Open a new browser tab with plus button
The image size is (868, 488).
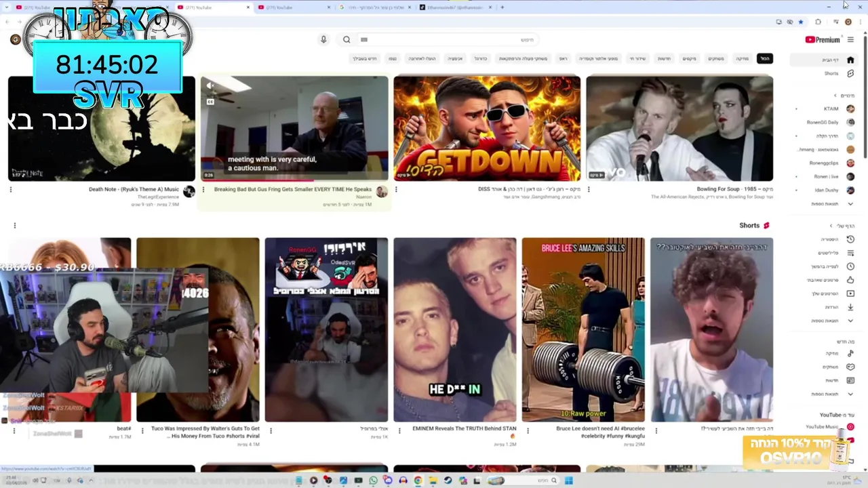(502, 7)
